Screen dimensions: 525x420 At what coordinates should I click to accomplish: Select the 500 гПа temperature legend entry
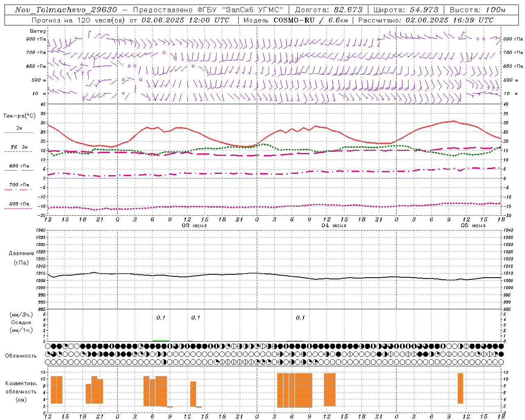(x=19, y=204)
